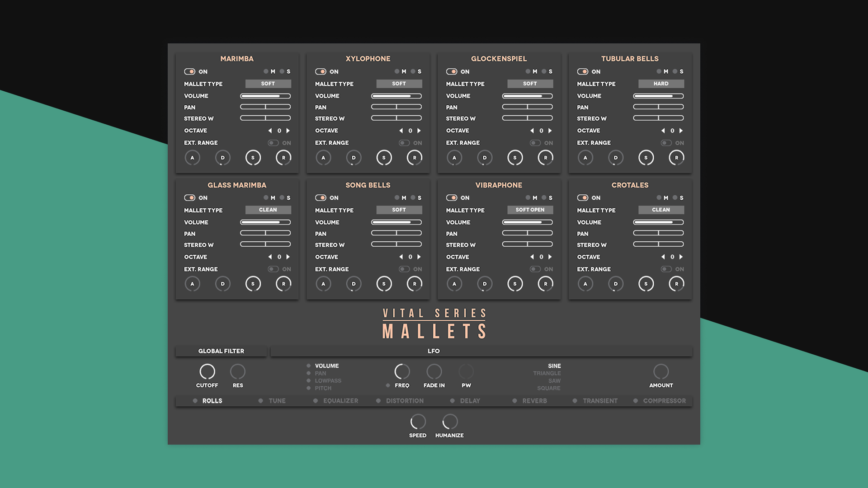Open the mallet type selector on Marimba
868x488 pixels.
(268, 84)
